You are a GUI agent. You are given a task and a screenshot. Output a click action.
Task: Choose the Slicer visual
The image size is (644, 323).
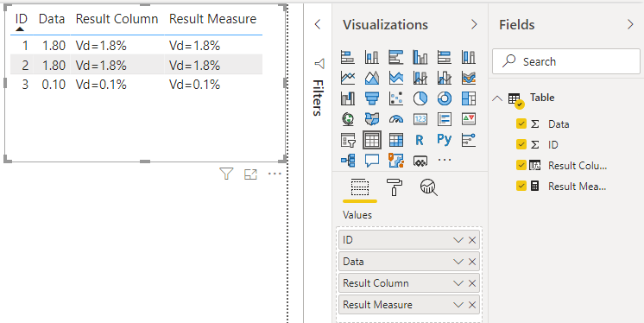348,140
